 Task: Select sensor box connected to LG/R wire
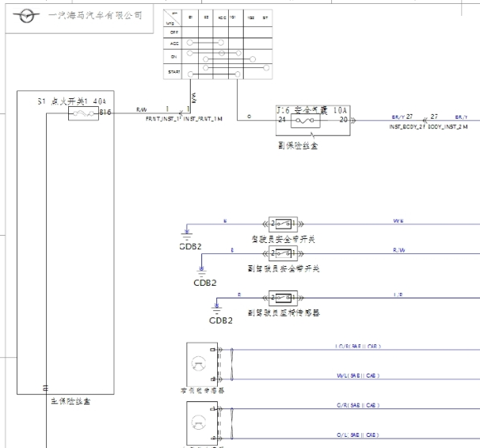coord(202,364)
